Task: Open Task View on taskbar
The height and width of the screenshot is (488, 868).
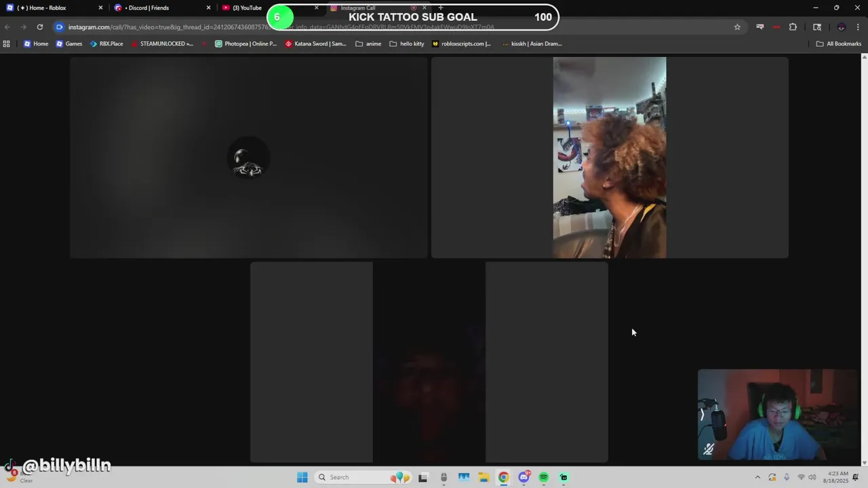Action: [423, 477]
